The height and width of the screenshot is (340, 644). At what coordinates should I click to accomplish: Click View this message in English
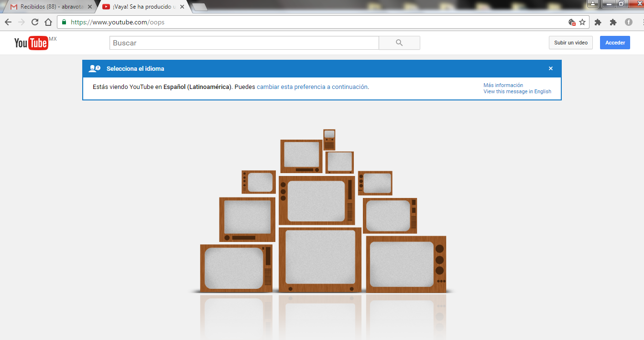[x=517, y=91]
